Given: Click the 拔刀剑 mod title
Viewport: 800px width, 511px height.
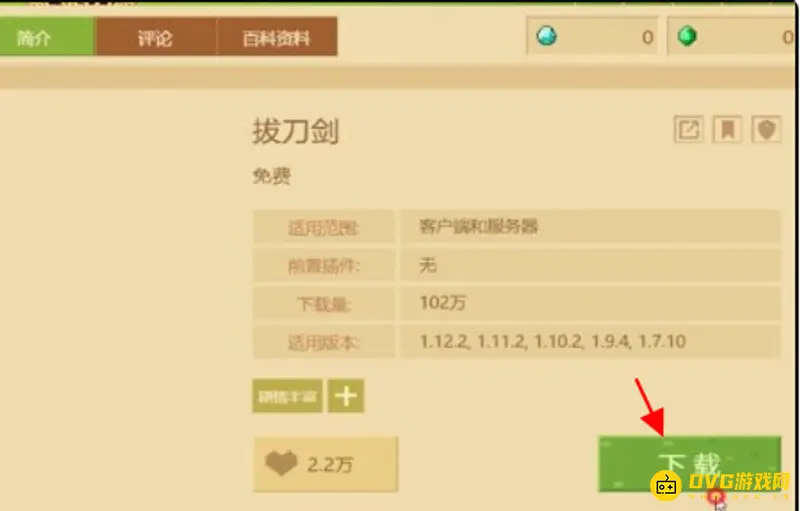Looking at the screenshot, I should pyautogui.click(x=295, y=131).
